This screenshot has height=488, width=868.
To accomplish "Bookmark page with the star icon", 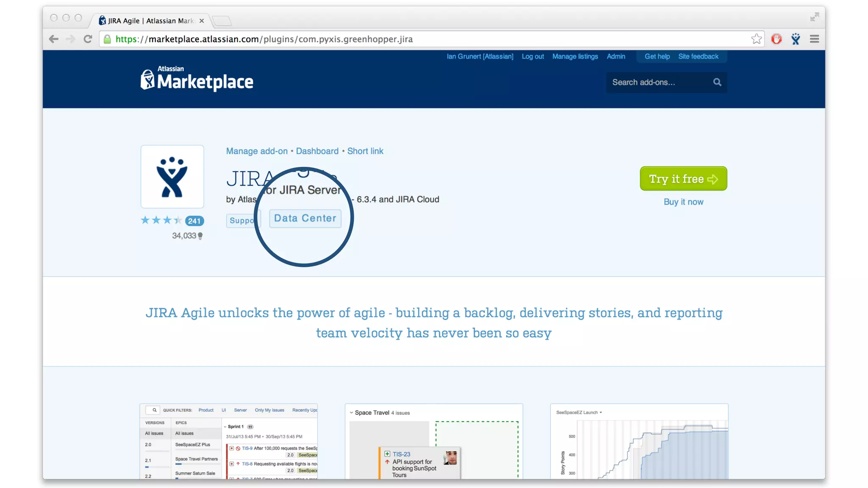I will [x=756, y=39].
